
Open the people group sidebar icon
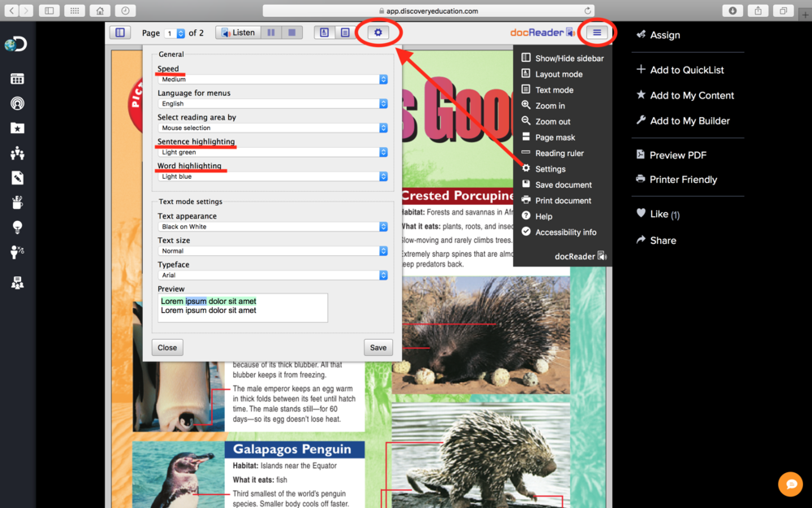pyautogui.click(x=17, y=153)
